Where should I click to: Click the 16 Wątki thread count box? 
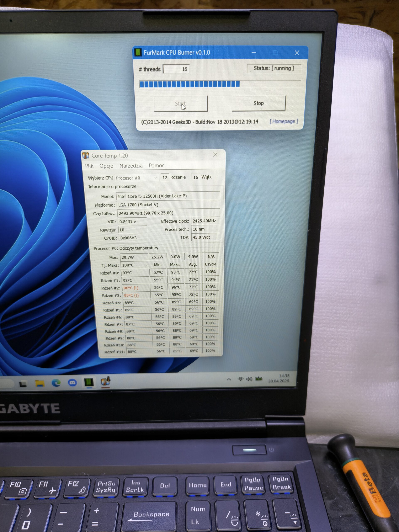(196, 177)
